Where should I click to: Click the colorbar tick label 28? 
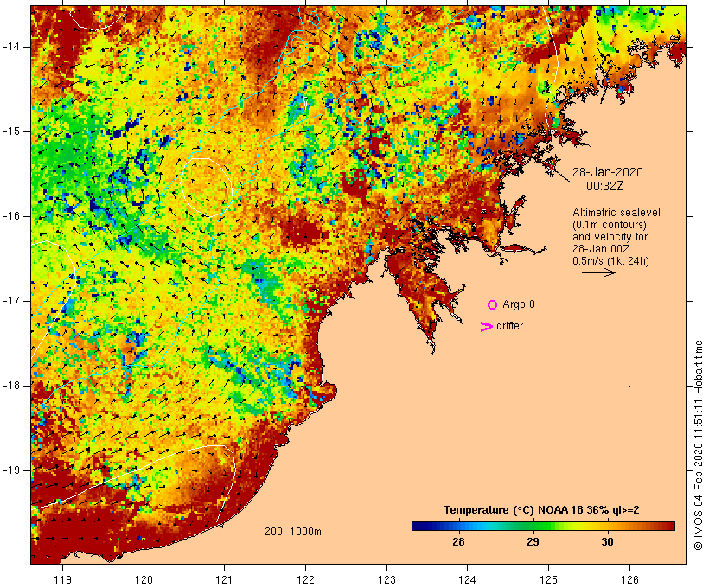[458, 542]
